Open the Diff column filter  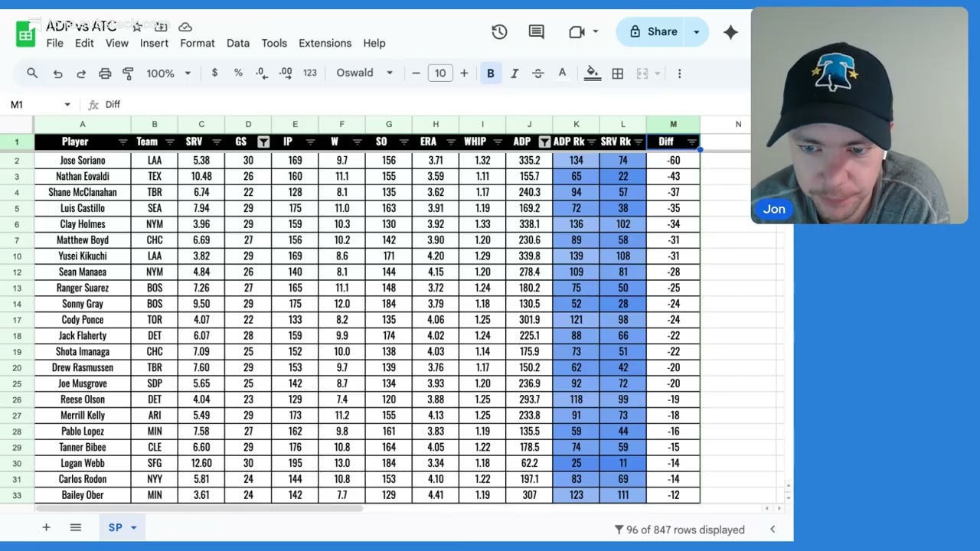pyautogui.click(x=692, y=142)
